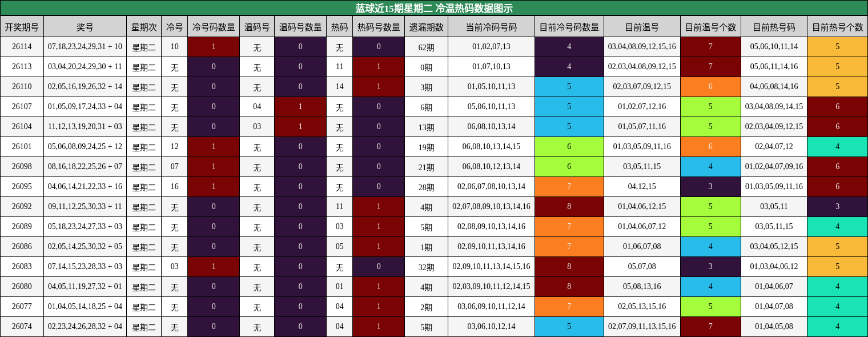Select draw number 26092
The height and width of the screenshot is (337, 868).
coord(22,207)
